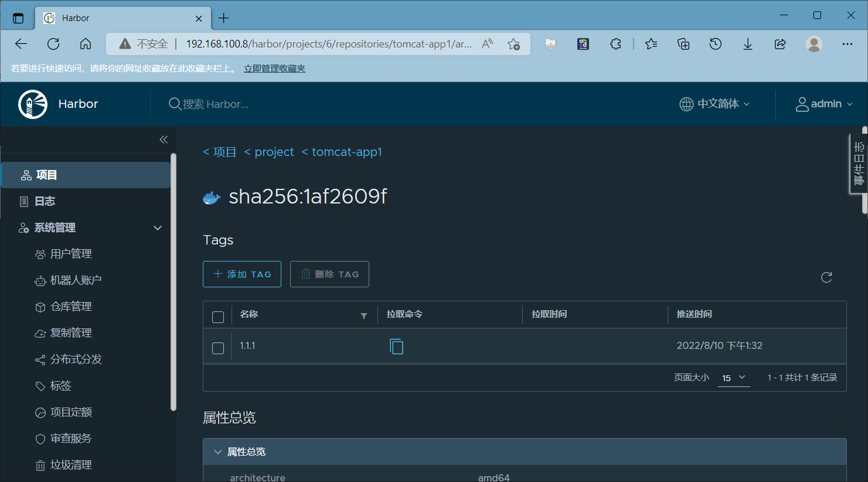Copy pull command for tag 1.1.1
The image size is (868, 482).
(397, 347)
